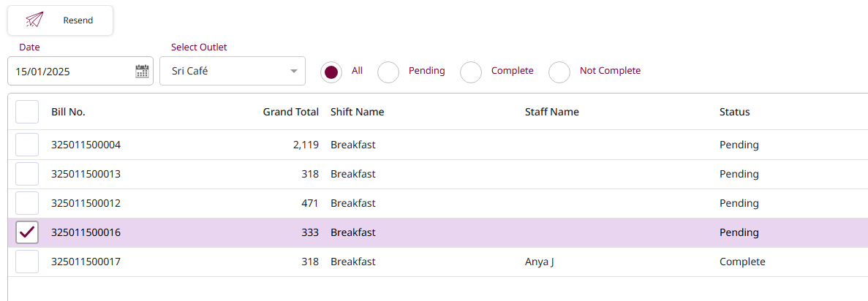Image resolution: width=868 pixels, height=301 pixels.
Task: Uncheck the box for bill 325011500016
Action: point(27,232)
